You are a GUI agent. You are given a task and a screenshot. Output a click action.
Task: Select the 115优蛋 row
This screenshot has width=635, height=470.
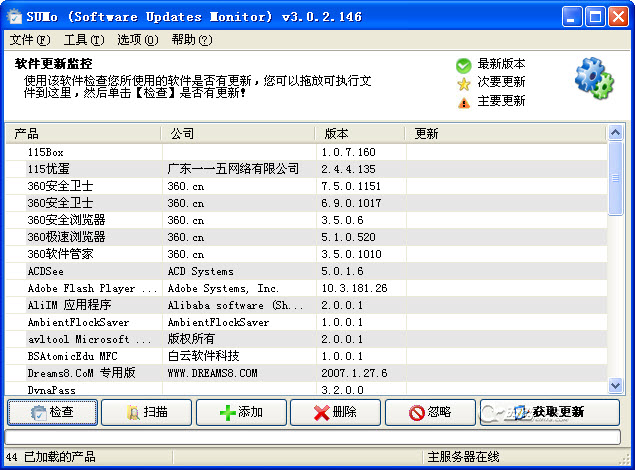[307, 169]
